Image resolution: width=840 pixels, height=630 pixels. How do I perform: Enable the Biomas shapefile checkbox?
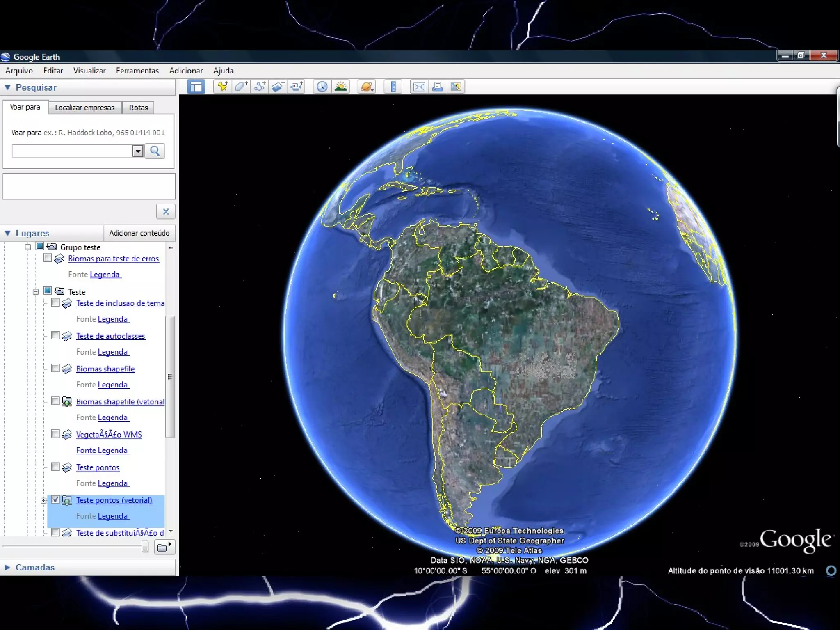[55, 368]
